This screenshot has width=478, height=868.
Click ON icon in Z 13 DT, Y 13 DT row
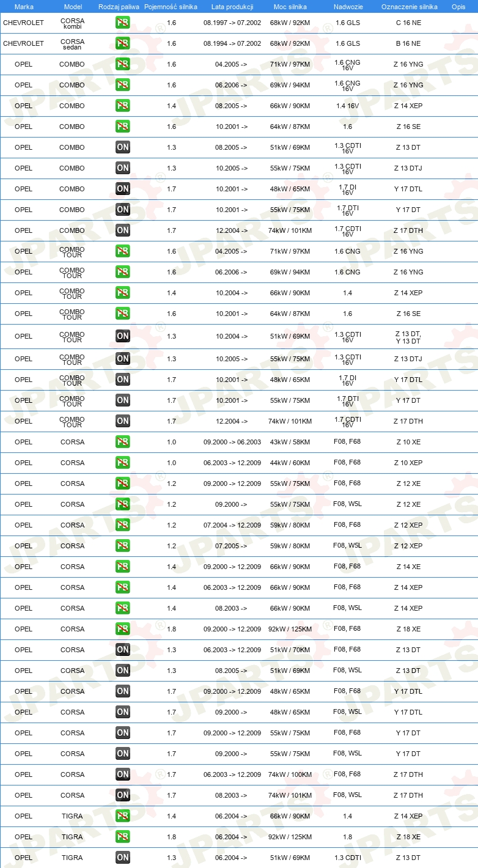[122, 336]
